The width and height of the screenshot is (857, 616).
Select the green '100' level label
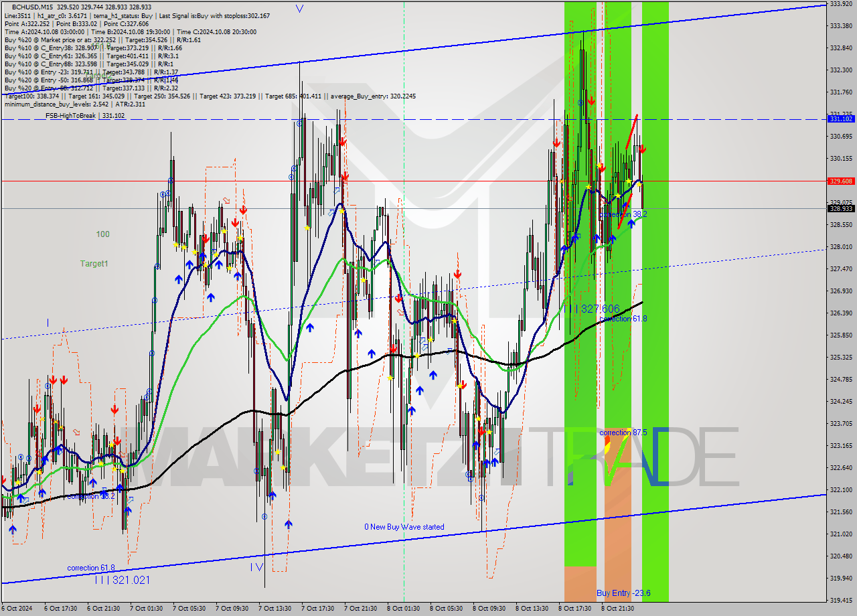102,234
